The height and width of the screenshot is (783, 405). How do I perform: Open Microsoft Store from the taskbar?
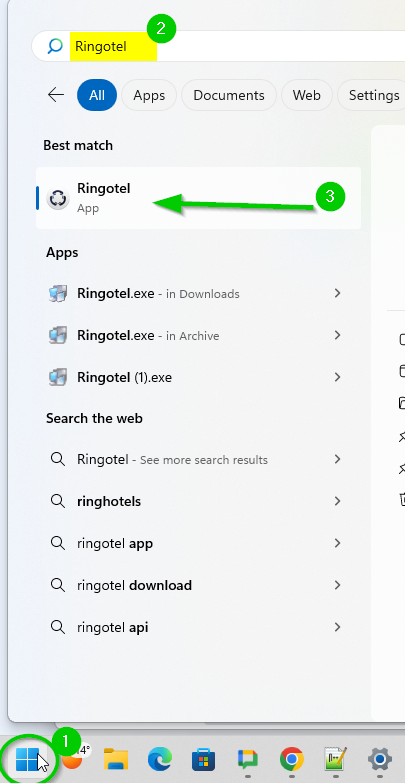tap(204, 760)
